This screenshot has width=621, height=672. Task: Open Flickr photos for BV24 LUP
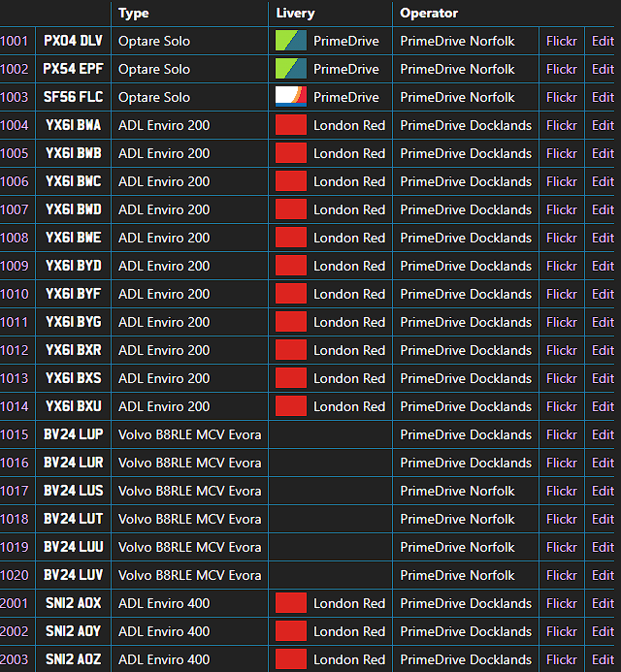point(561,434)
